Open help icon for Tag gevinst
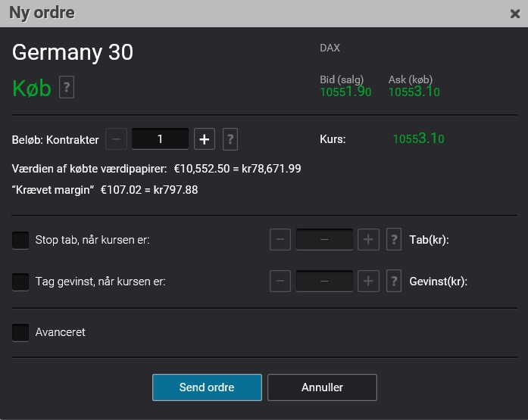The image size is (528, 420). tap(394, 281)
